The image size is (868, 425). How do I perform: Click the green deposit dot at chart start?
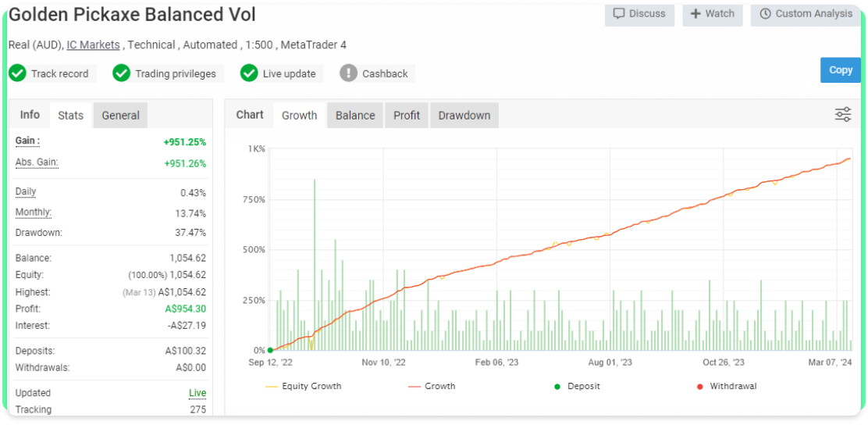coord(270,351)
